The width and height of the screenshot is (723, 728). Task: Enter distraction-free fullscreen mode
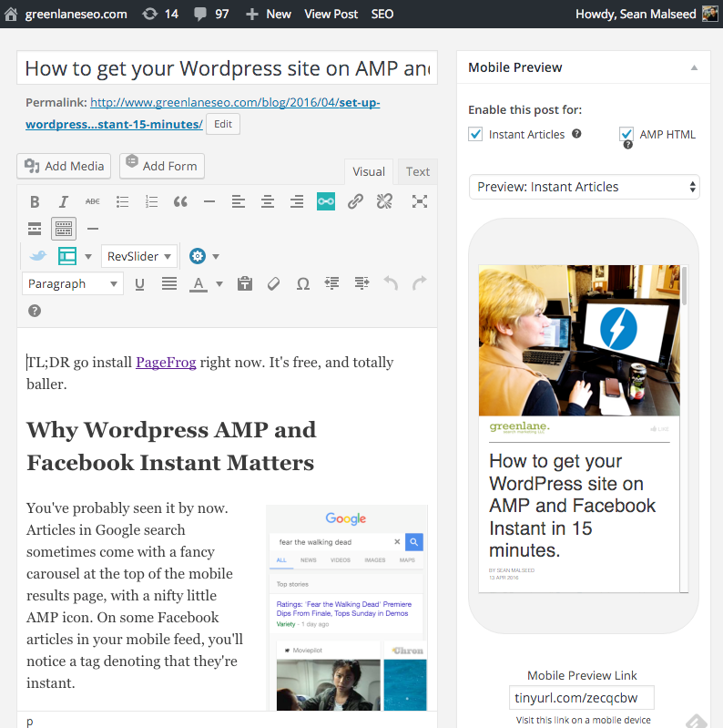[x=420, y=202]
